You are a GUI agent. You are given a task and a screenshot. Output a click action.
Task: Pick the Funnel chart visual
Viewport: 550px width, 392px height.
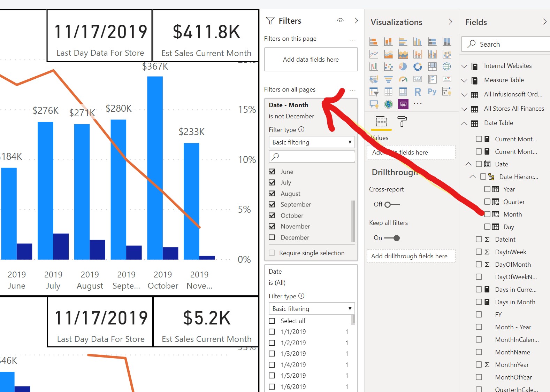click(388, 79)
